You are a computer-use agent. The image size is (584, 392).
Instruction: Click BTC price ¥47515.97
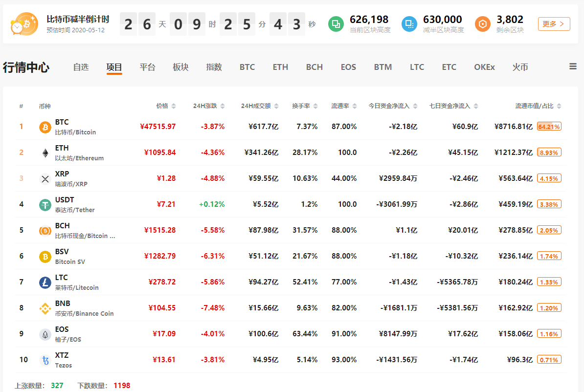157,127
